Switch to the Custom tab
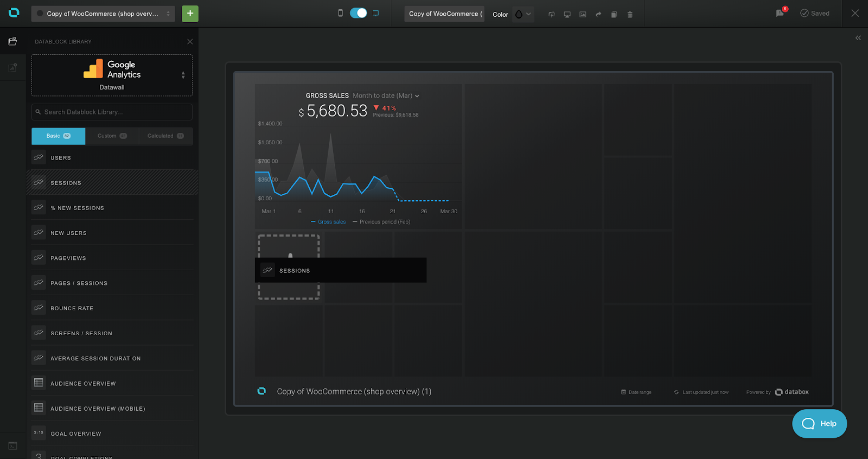The image size is (868, 459). click(x=112, y=136)
